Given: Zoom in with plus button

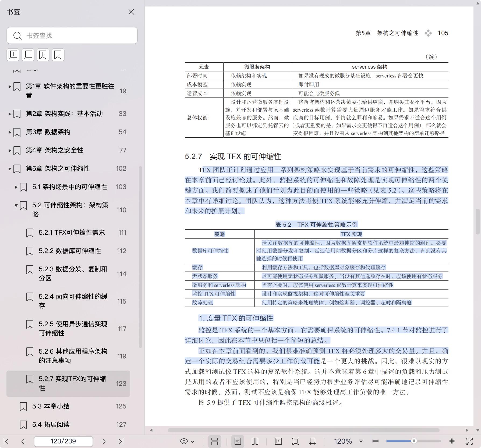Looking at the screenshot, I should click(x=452, y=441).
